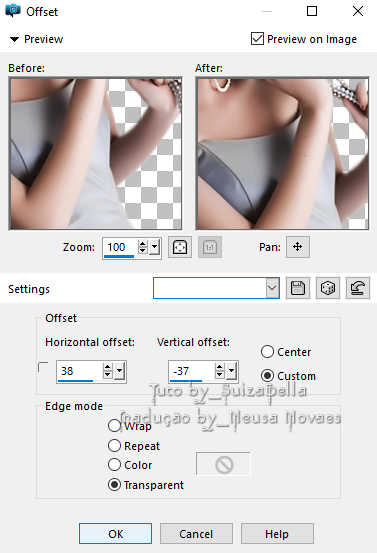Choose the Transparent edge mode
This screenshot has width=377, height=553.
click(114, 485)
